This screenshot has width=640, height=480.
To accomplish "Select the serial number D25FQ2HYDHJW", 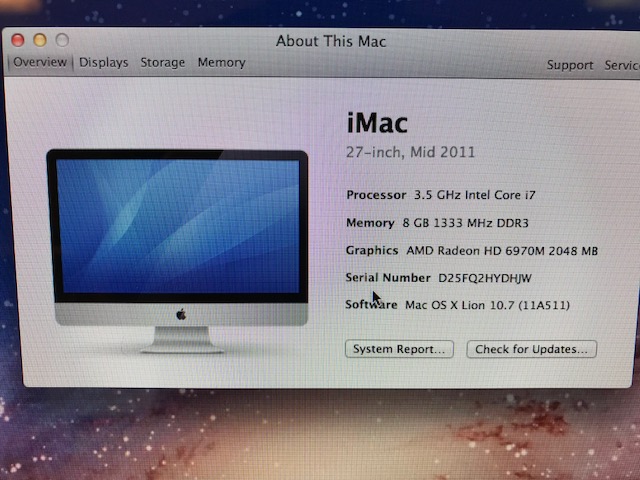I will pos(485,278).
